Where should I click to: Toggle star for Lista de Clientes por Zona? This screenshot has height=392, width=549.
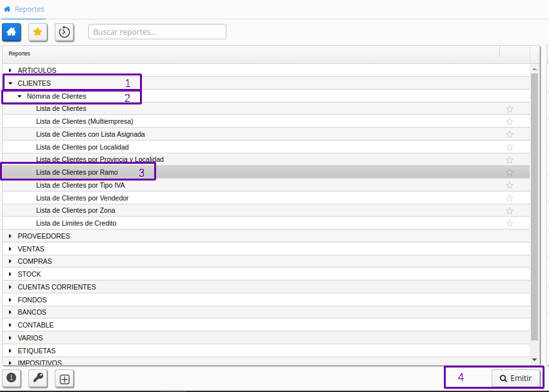(x=510, y=211)
